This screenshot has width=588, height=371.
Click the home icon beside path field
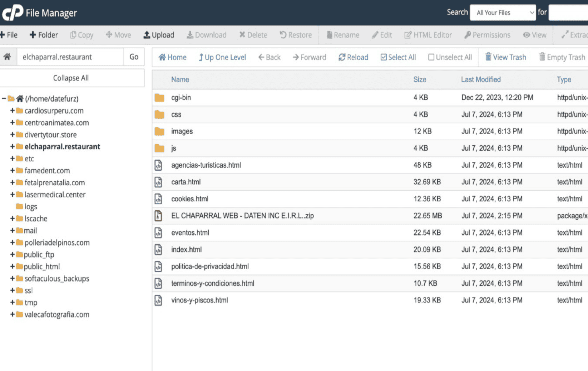coord(7,57)
